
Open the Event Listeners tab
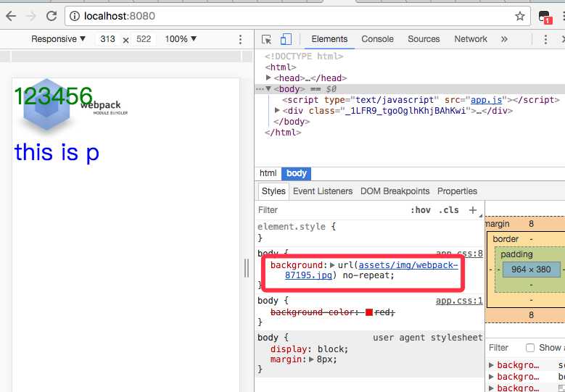(323, 191)
